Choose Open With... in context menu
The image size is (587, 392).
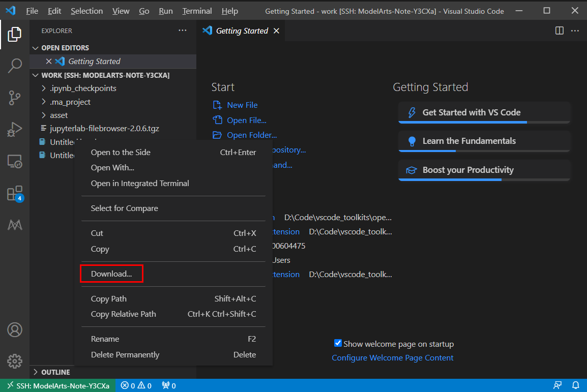173,168
